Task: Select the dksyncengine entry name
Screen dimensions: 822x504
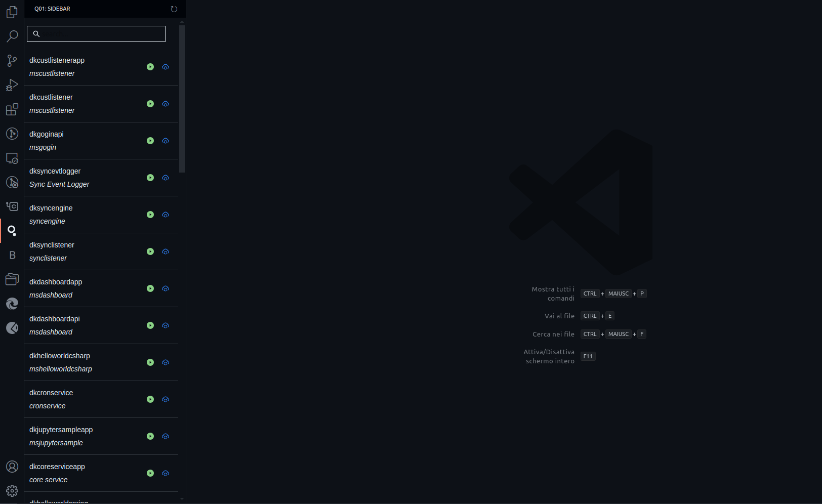Action: pyautogui.click(x=51, y=208)
